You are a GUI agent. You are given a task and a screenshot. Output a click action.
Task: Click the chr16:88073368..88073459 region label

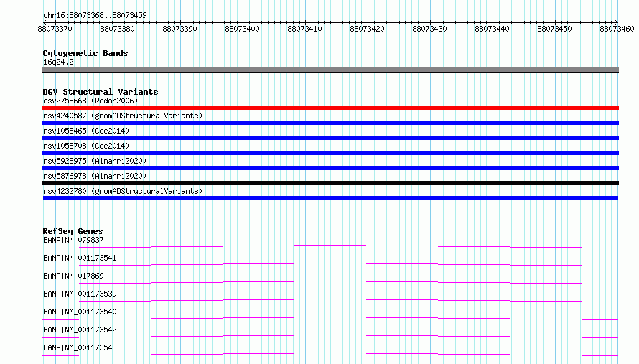pyautogui.click(x=95, y=15)
